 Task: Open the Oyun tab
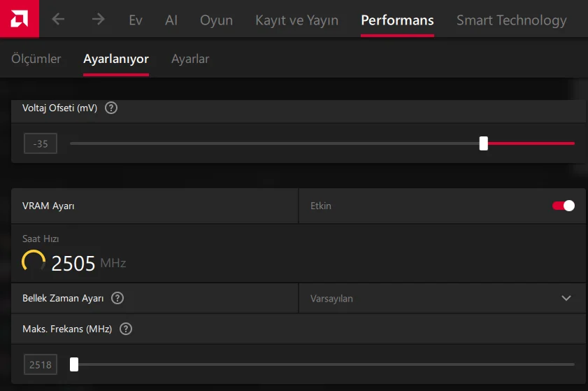[216, 20]
